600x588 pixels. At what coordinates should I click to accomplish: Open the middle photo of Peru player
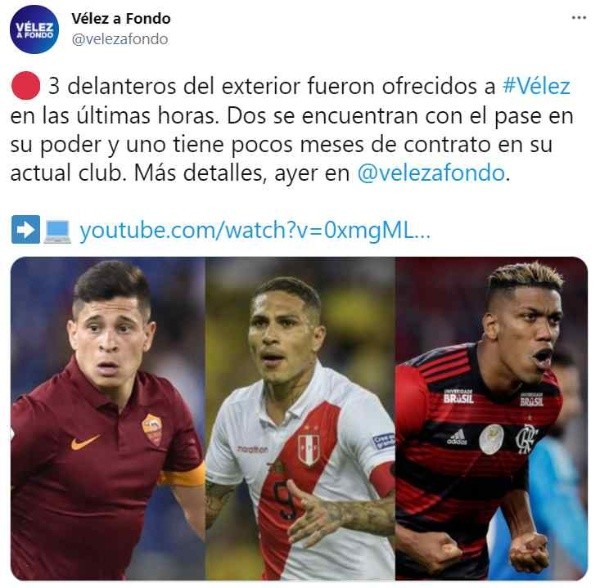point(300,419)
